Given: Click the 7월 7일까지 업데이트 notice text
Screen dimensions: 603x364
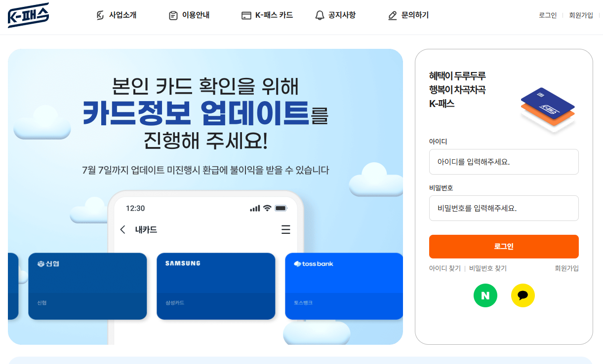Looking at the screenshot, I should pos(205,171).
